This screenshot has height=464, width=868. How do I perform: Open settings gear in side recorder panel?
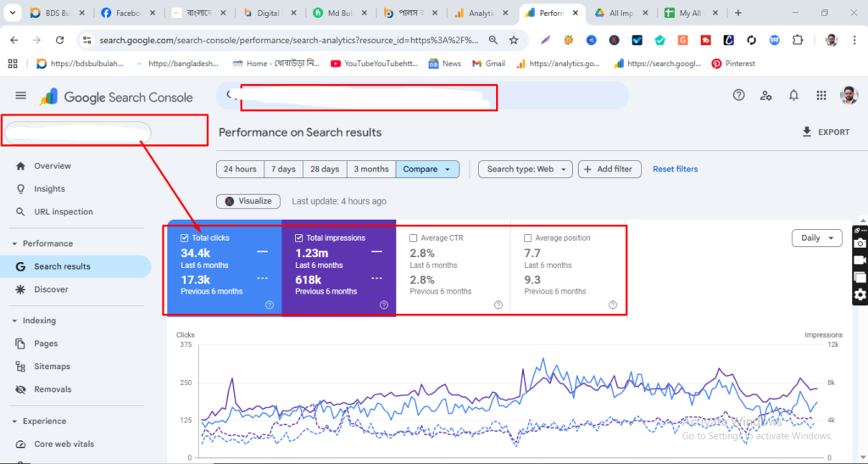[860, 294]
